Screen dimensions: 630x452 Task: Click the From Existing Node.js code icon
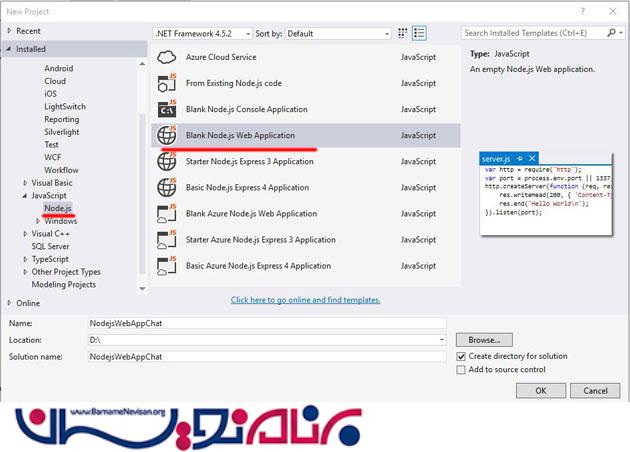pyautogui.click(x=166, y=83)
